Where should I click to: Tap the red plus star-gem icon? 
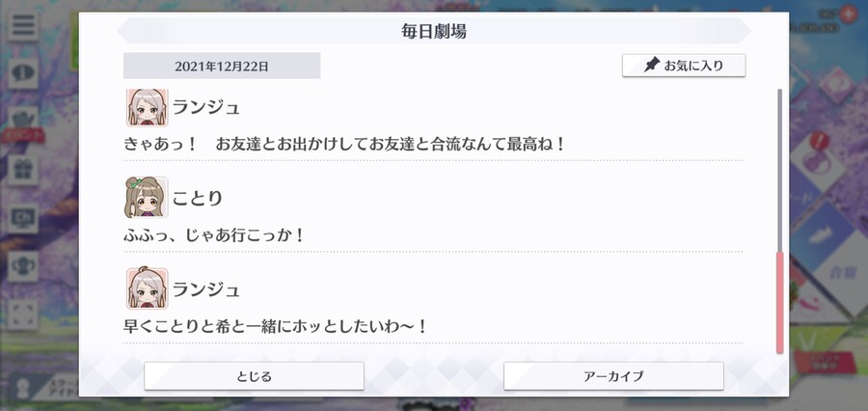point(847,14)
